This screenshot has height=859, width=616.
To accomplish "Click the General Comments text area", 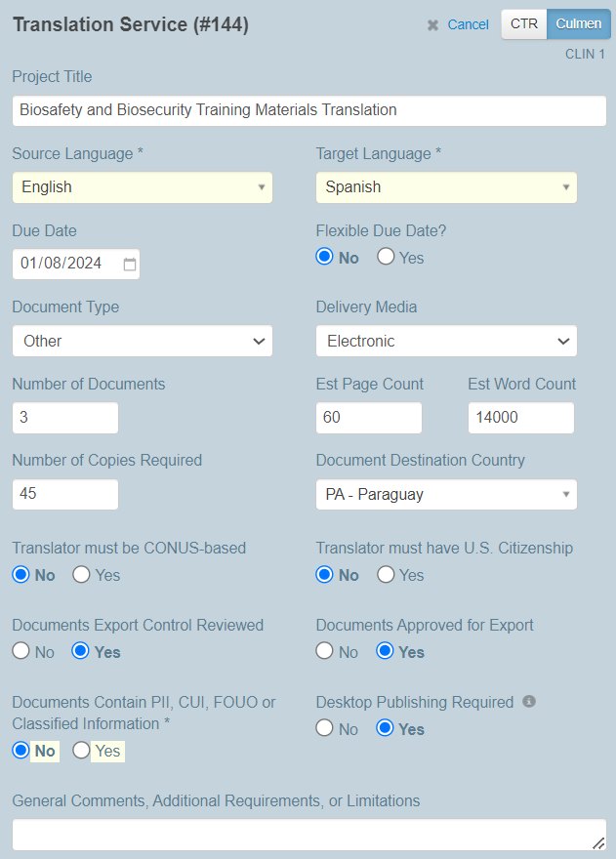I will [309, 835].
